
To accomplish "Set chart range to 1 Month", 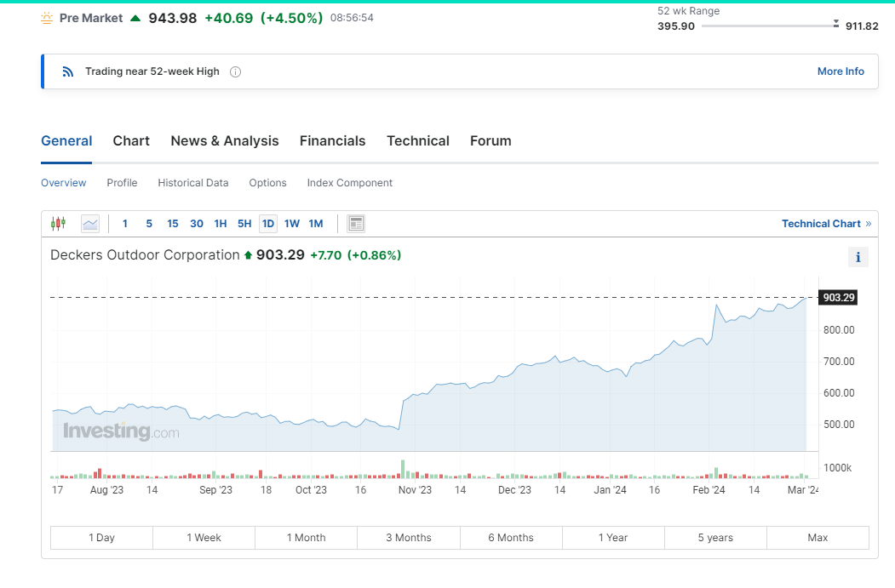I will pyautogui.click(x=306, y=538).
